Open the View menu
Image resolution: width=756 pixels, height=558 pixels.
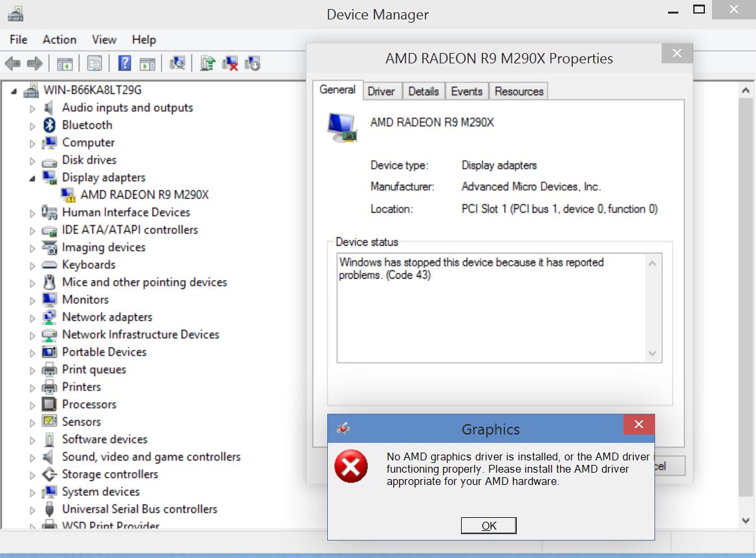pyautogui.click(x=104, y=39)
